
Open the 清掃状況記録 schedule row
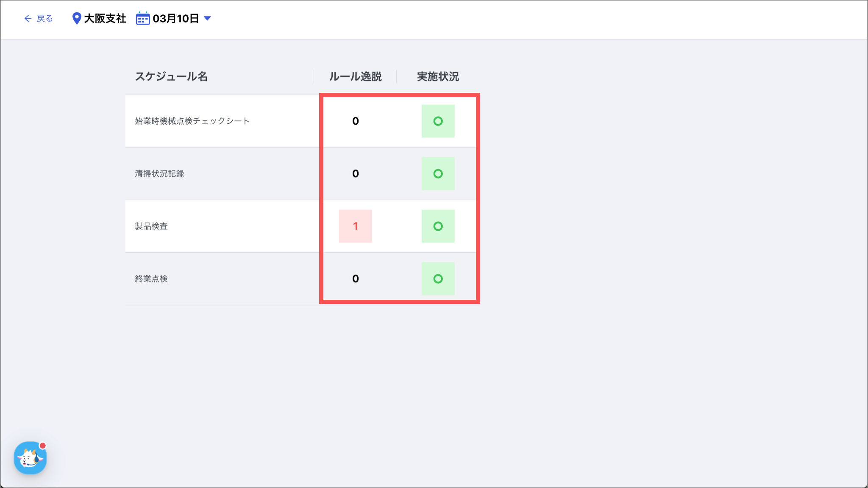159,174
